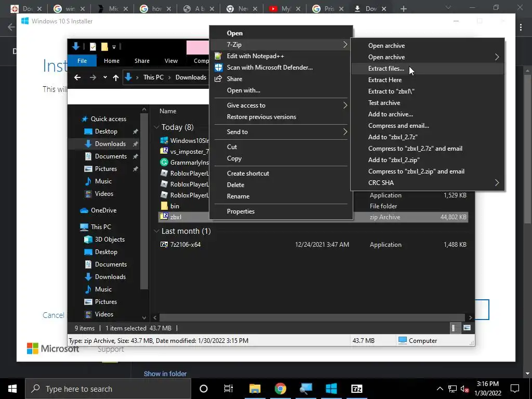
Task: Select OneDrive in the navigation pane
Action: point(103,210)
